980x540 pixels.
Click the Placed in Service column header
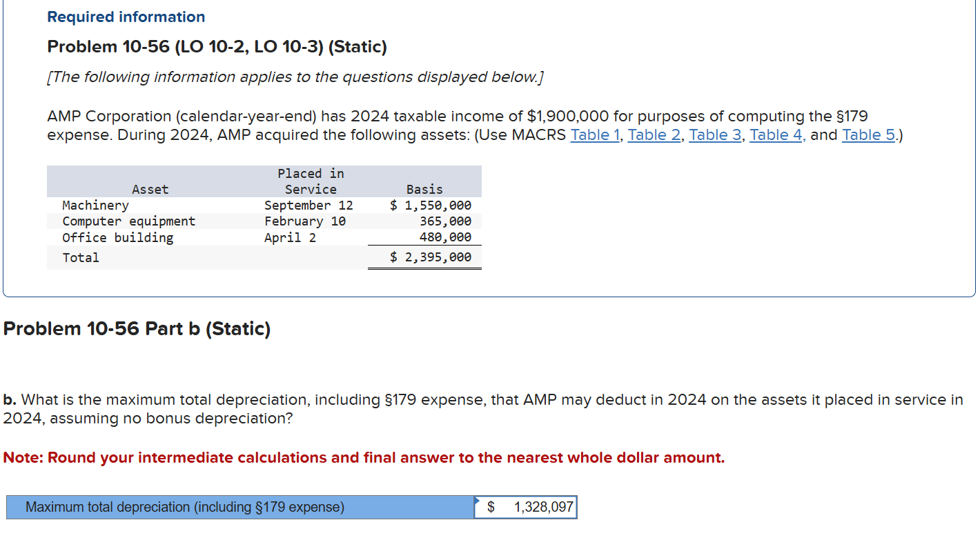pyautogui.click(x=311, y=181)
